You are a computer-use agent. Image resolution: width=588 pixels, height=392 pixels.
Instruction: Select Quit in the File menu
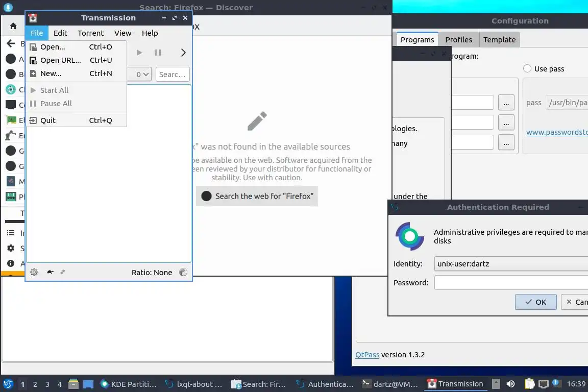76,120
